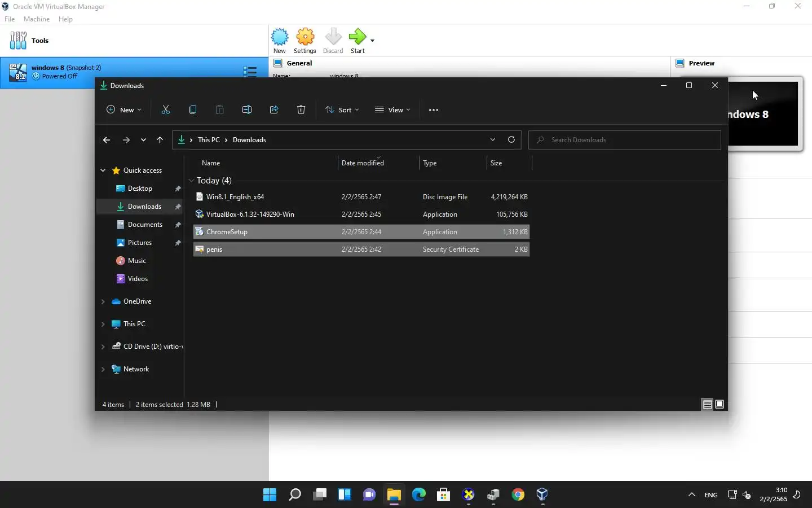The width and height of the screenshot is (812, 508).
Task: Sort by Date modified column header
Action: click(x=378, y=163)
